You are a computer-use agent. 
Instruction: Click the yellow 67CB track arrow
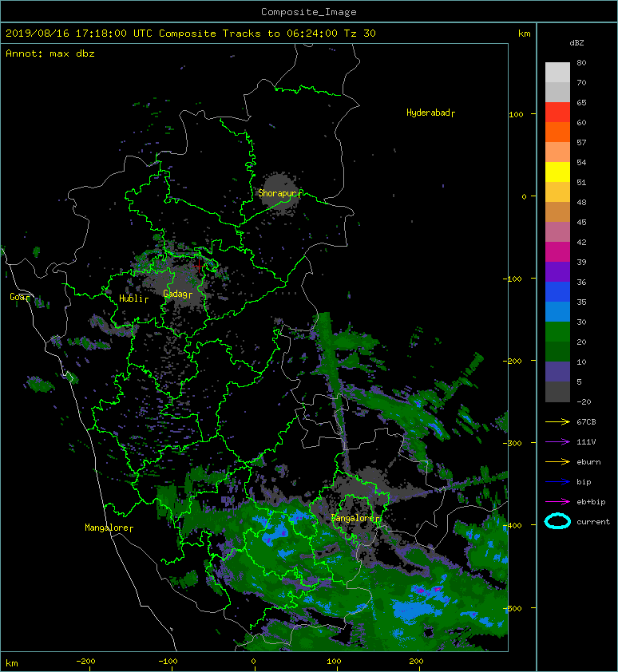coord(557,421)
